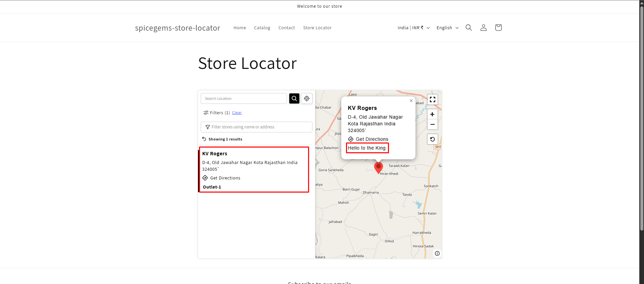
Task: Focus the Search Location field
Action: [x=244, y=98]
